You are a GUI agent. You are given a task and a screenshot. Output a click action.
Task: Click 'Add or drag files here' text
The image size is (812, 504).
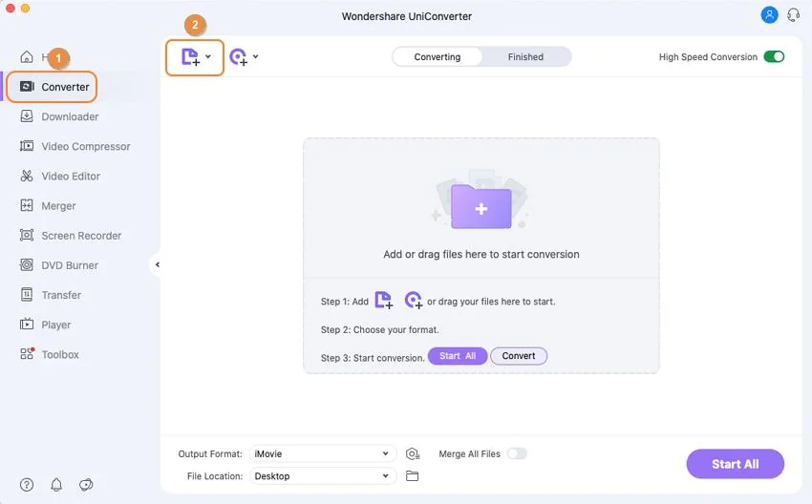(x=481, y=254)
